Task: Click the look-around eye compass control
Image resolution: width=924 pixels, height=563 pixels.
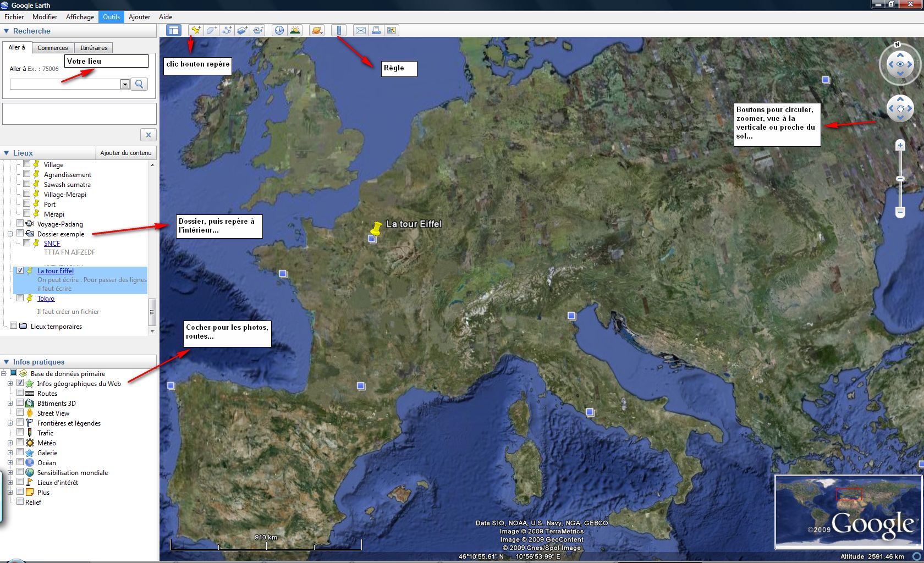Action: pos(900,64)
